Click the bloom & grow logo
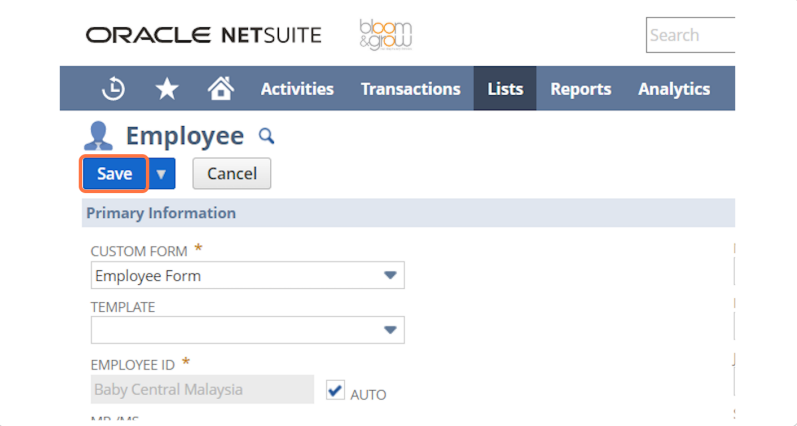797x426 pixels. (x=386, y=35)
